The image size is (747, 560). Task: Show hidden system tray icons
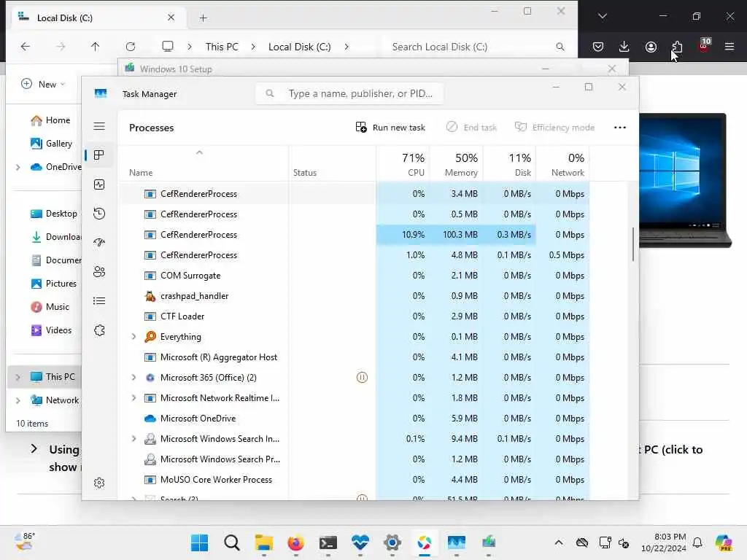coord(559,542)
